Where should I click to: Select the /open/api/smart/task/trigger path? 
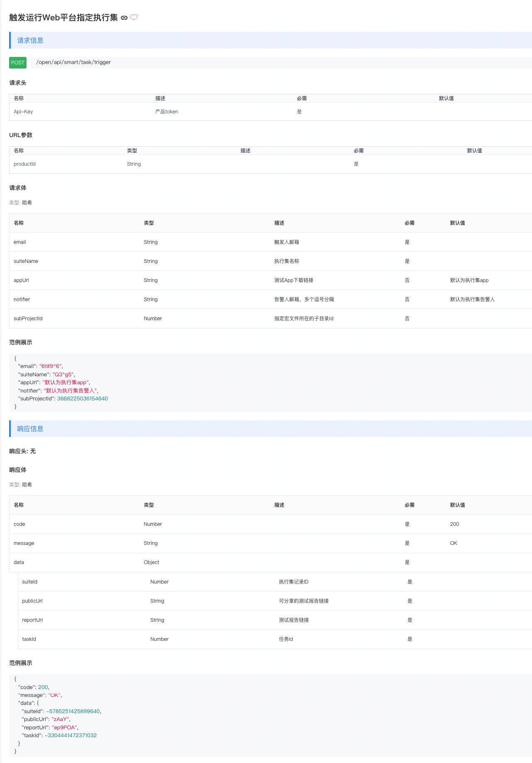point(73,62)
